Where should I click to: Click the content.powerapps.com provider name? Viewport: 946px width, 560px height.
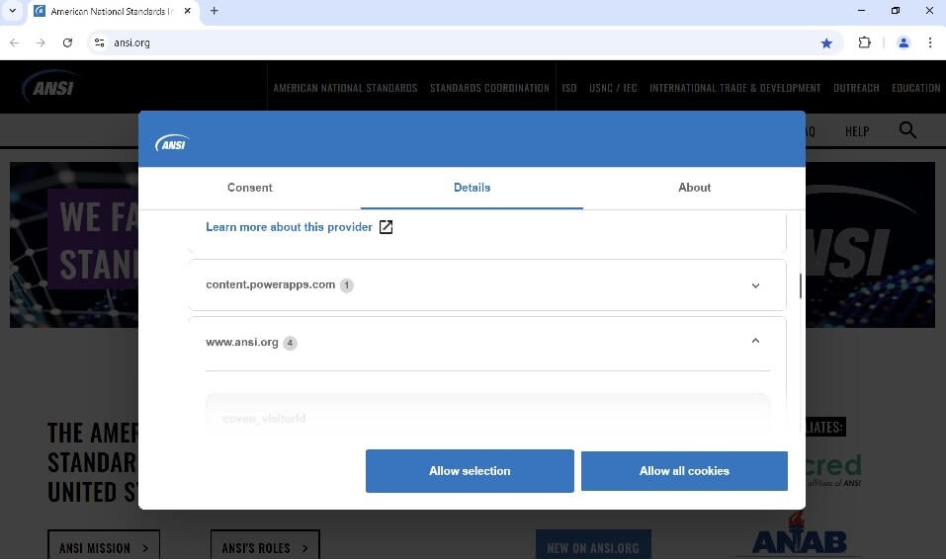[x=270, y=284]
